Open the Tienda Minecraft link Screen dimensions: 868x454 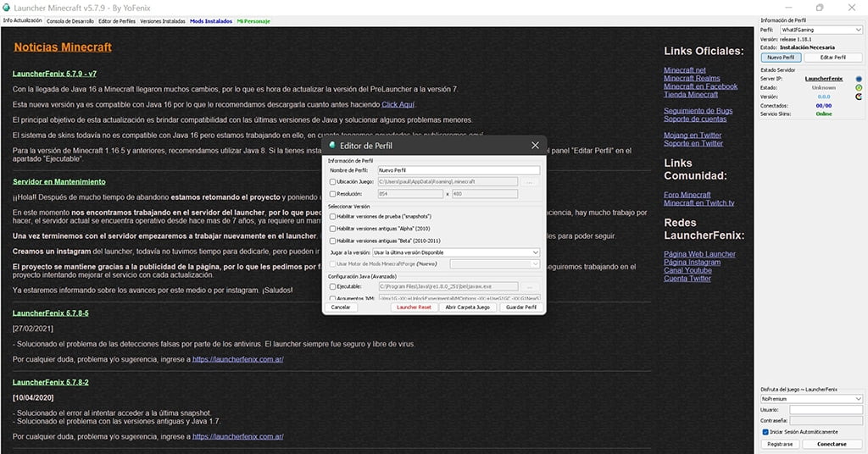pos(691,95)
